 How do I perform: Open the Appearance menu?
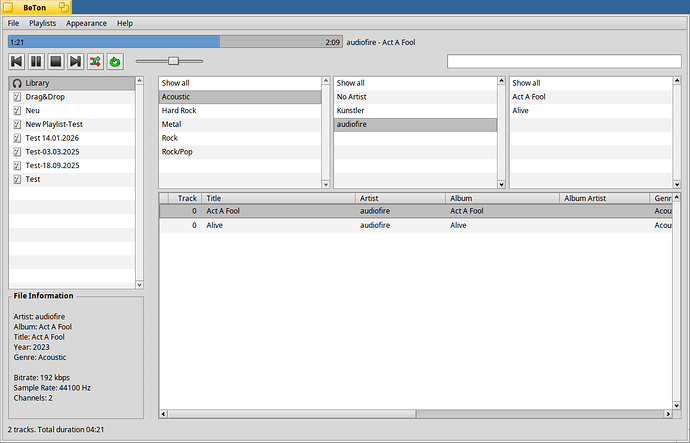click(86, 22)
